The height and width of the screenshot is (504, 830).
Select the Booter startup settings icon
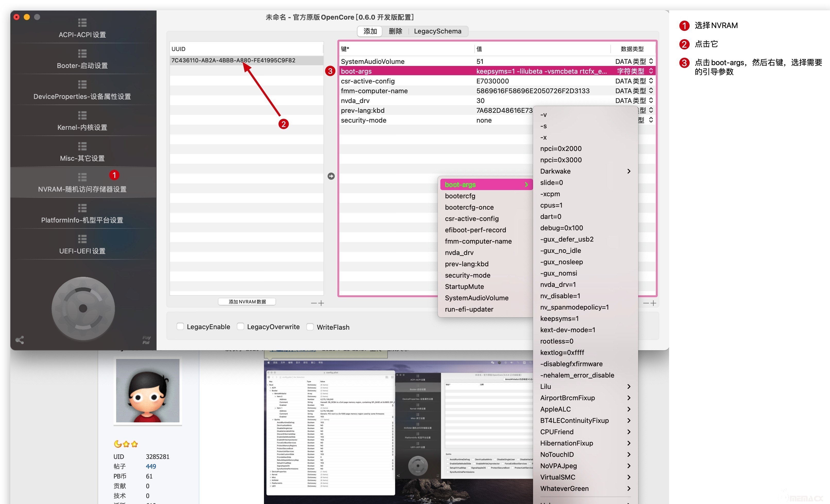(x=82, y=54)
